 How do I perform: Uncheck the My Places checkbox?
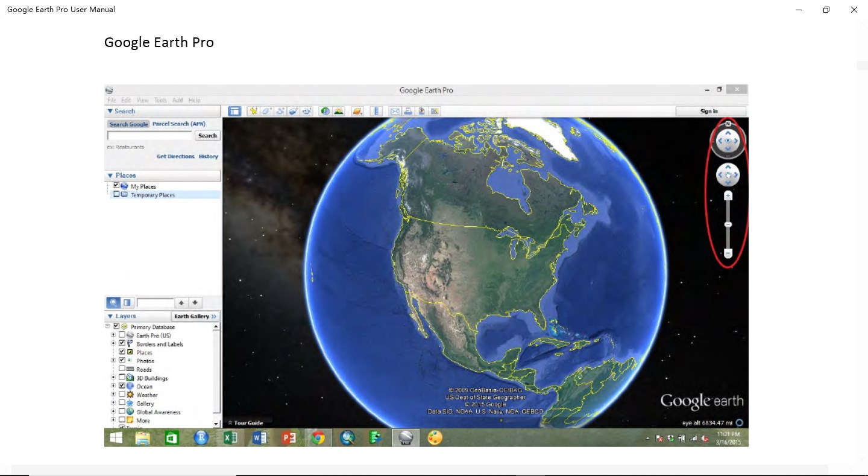click(x=116, y=186)
